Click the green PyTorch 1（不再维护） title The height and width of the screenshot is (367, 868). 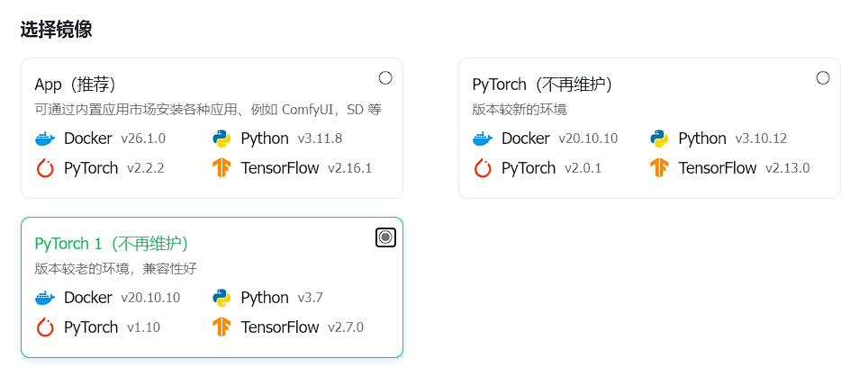tap(112, 244)
